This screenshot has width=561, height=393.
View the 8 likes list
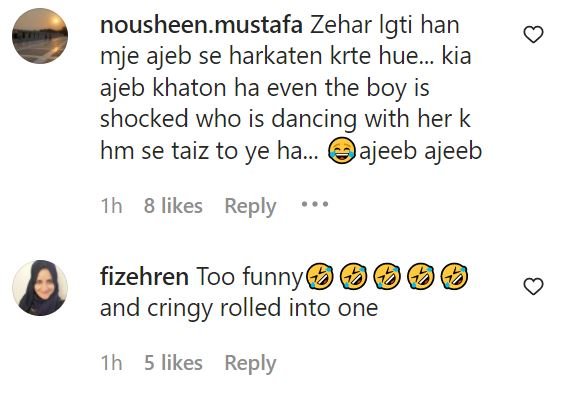pyautogui.click(x=173, y=206)
